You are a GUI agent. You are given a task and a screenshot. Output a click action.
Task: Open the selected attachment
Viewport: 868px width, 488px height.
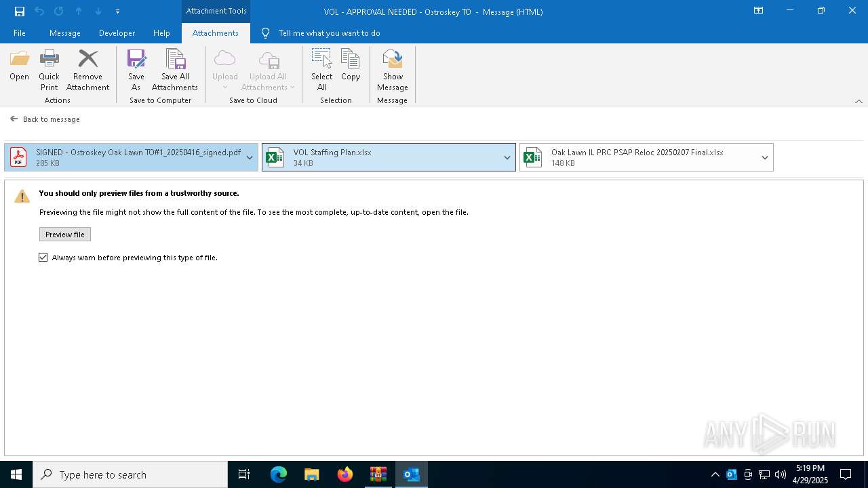click(19, 66)
